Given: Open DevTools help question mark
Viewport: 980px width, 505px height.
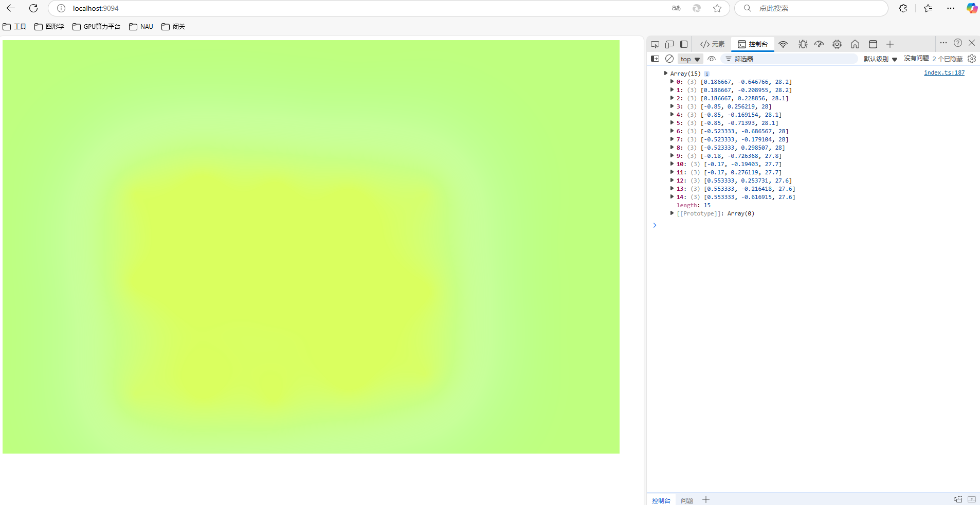Looking at the screenshot, I should tap(958, 43).
